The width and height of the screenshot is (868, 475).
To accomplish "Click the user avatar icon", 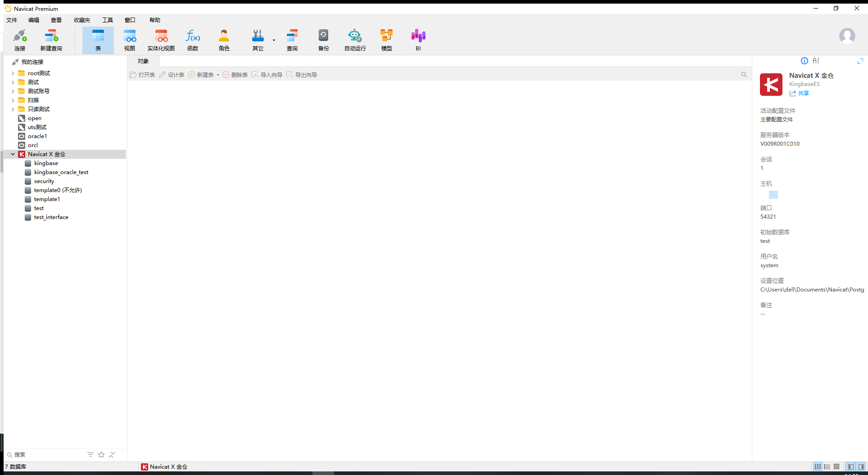I will 847,36.
